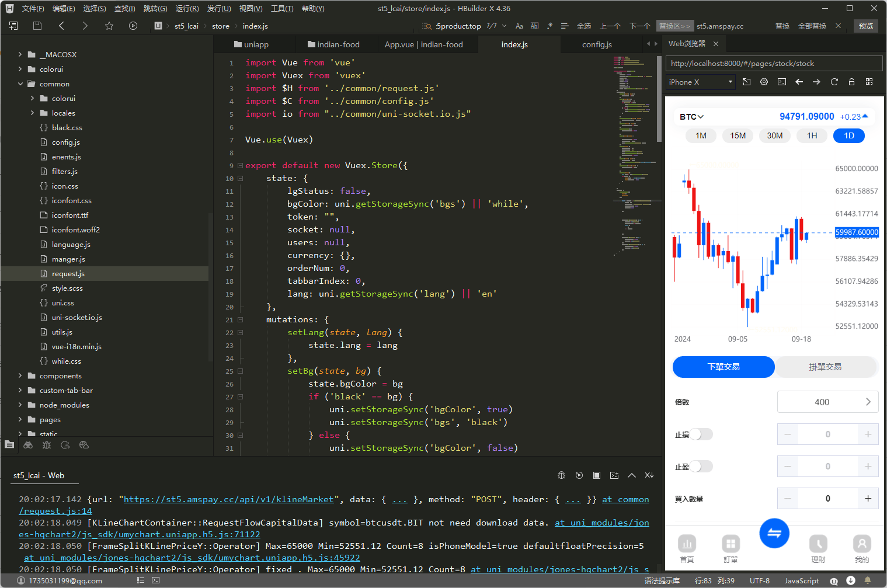Click the blue swap button in the tab bar
Viewport: 887px width, 588px height.
(774, 533)
